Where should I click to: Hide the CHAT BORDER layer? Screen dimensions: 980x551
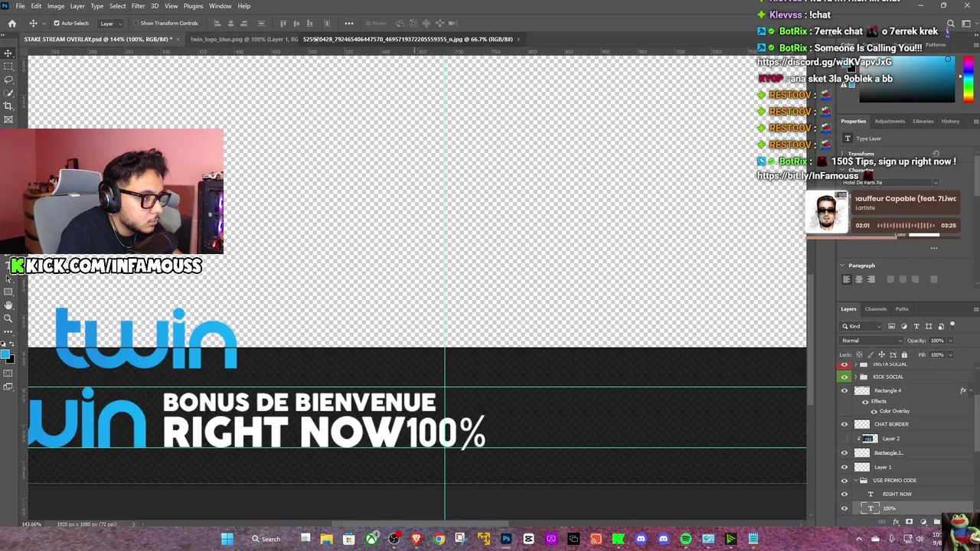pyautogui.click(x=844, y=424)
